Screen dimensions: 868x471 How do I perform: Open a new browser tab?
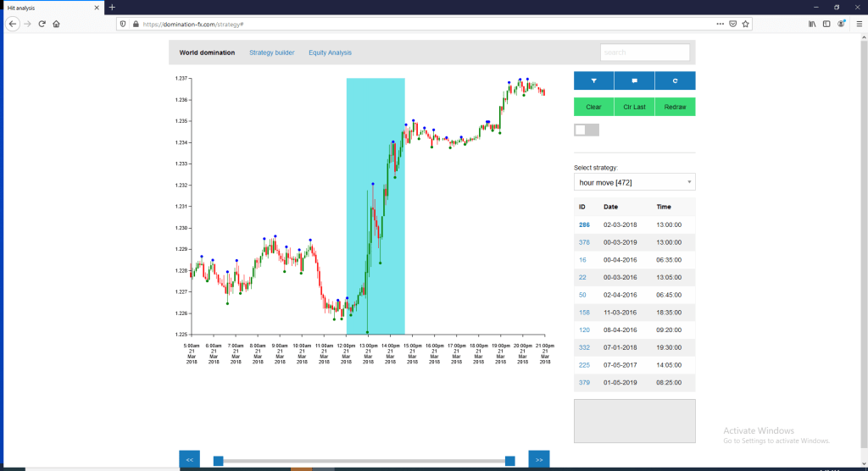pos(112,7)
